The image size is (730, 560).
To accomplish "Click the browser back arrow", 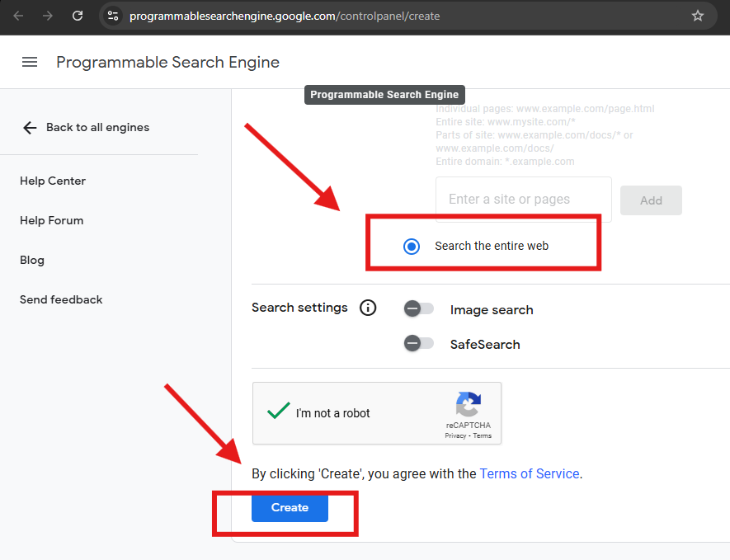I will click(x=18, y=16).
